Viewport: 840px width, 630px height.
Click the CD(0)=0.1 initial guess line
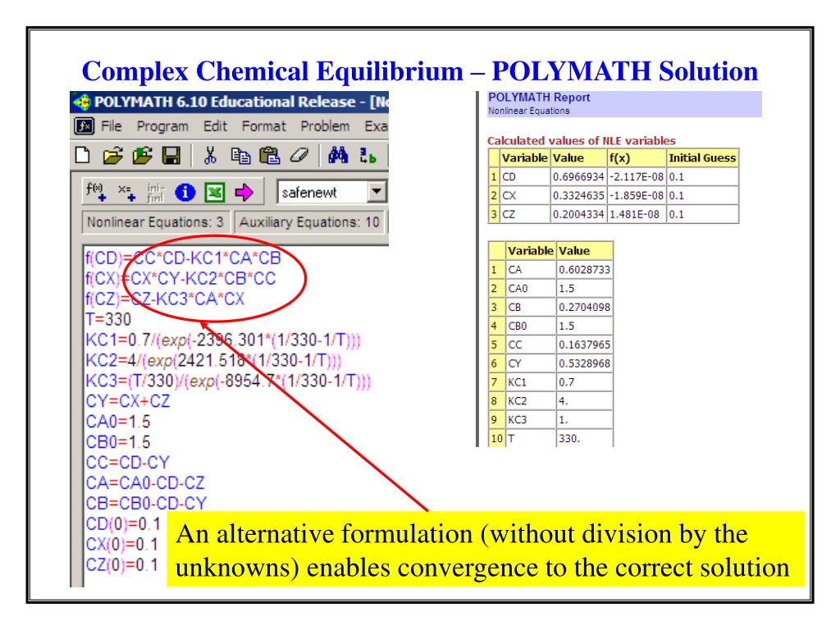pyautogui.click(x=123, y=523)
